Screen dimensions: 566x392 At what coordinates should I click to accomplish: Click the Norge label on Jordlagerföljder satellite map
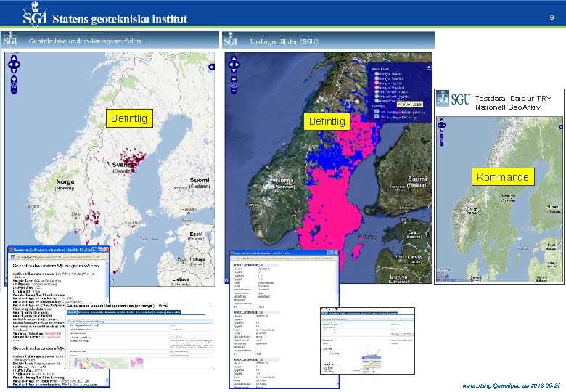coord(284,181)
